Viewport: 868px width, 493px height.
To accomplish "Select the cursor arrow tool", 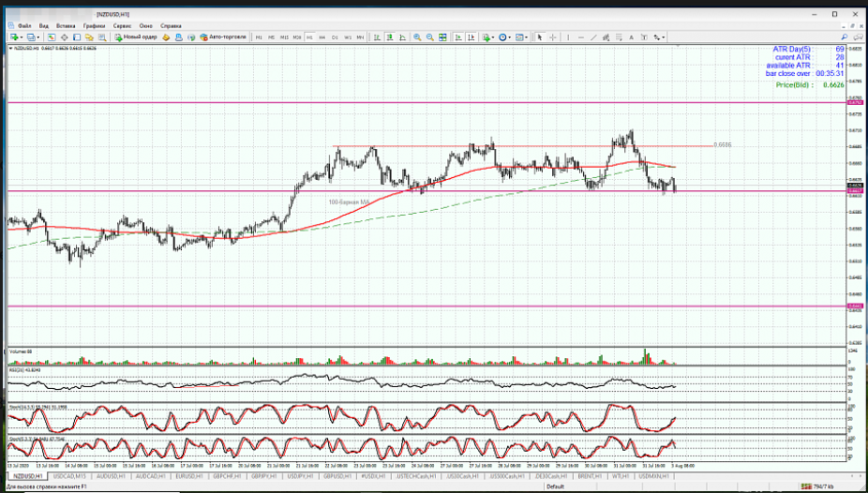I will click(540, 37).
